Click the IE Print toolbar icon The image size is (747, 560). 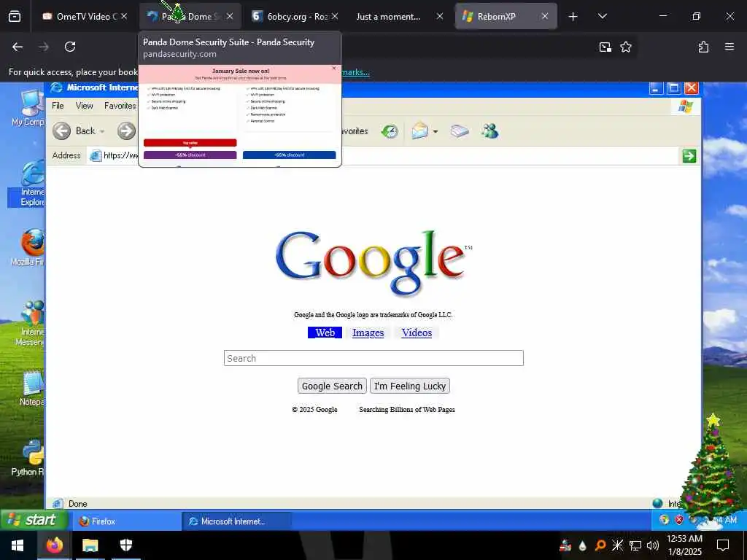click(x=460, y=131)
